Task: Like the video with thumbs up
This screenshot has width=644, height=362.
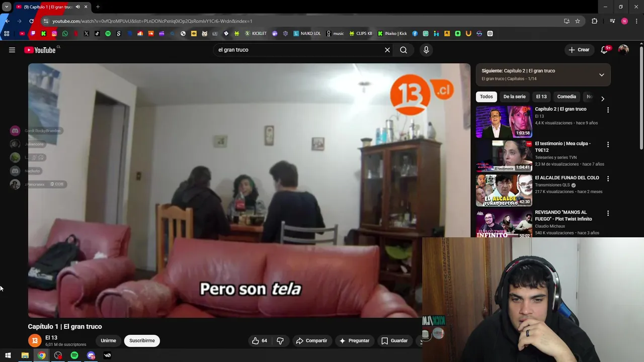Action: coord(260,341)
